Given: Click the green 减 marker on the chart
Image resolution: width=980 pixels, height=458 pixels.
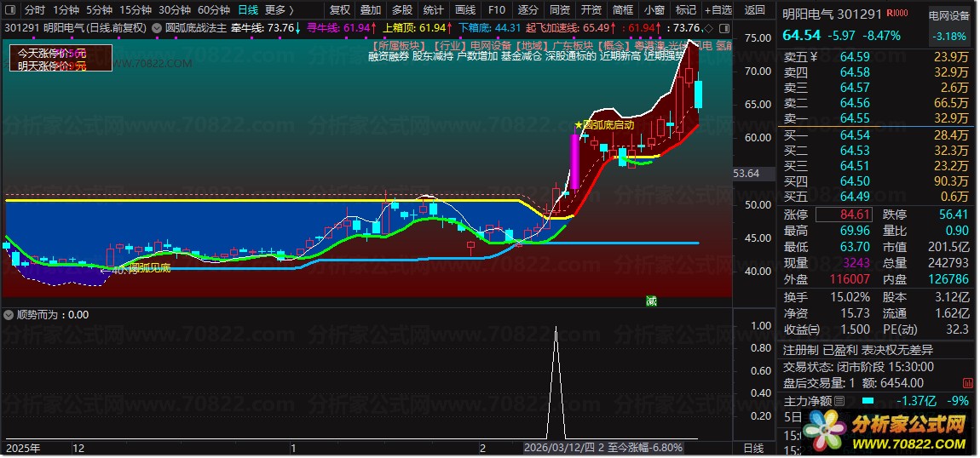Looking at the screenshot, I should pyautogui.click(x=651, y=301).
